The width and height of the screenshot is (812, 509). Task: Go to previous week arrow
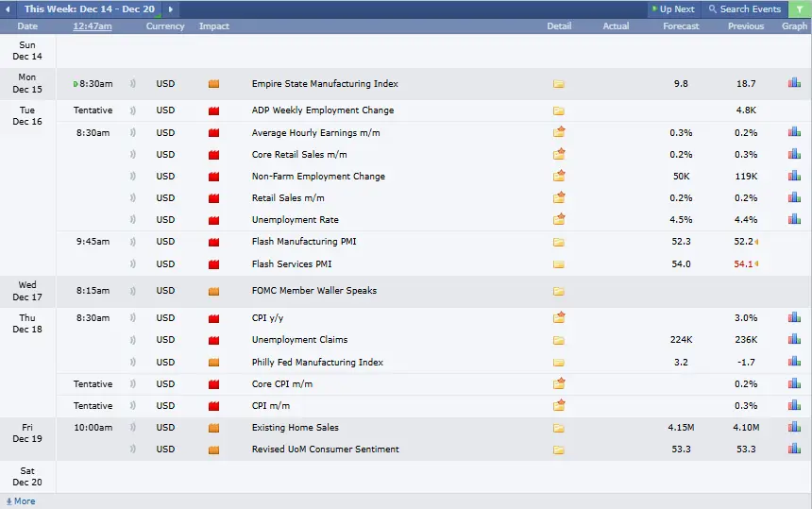(8, 9)
